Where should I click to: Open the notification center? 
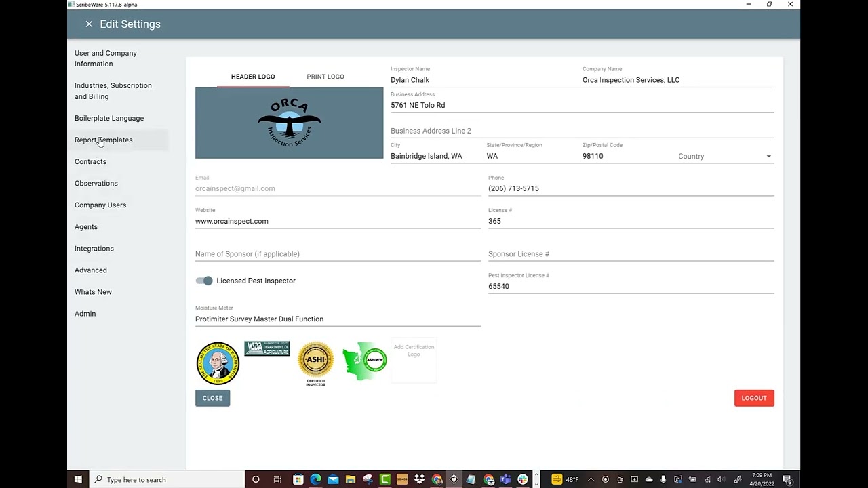coord(788,479)
